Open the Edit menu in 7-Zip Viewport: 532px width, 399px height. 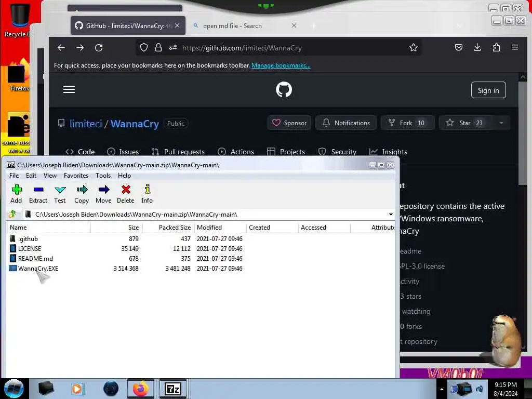coord(31,176)
